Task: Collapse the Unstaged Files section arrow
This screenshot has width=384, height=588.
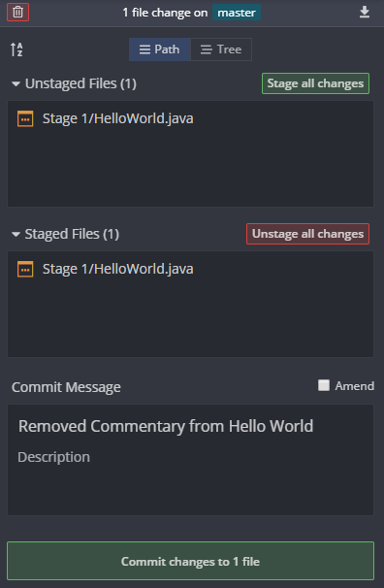Action: [16, 83]
